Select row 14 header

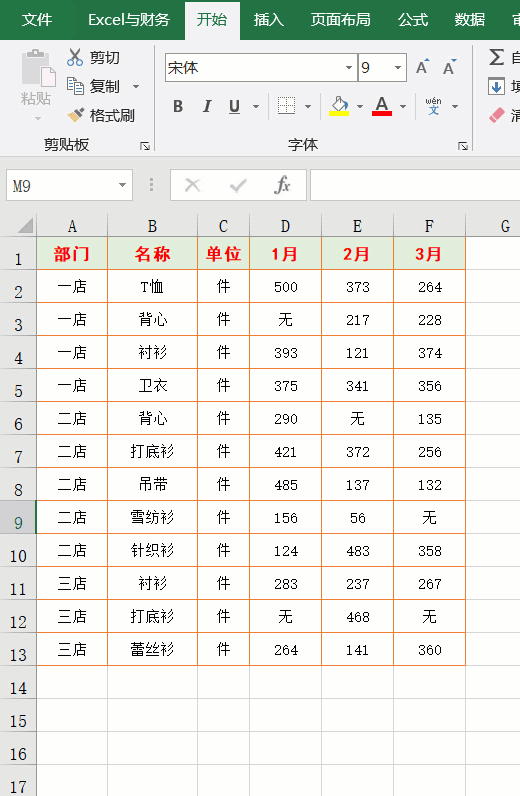(18, 682)
